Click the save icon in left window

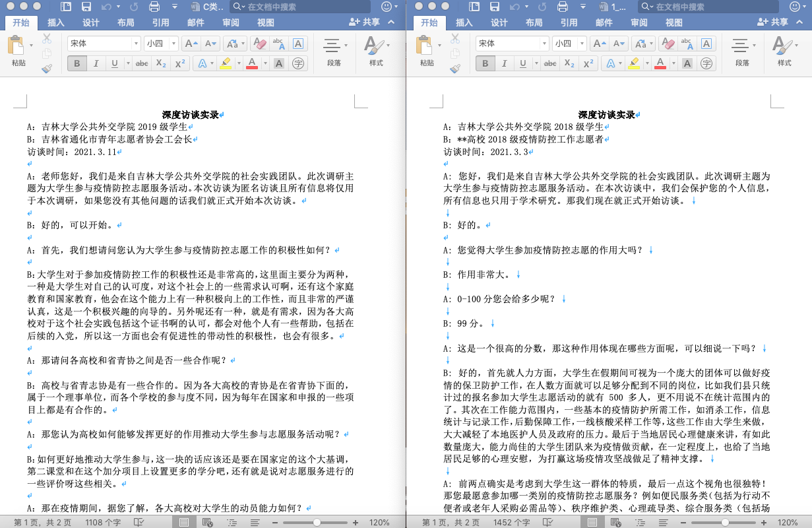86,7
